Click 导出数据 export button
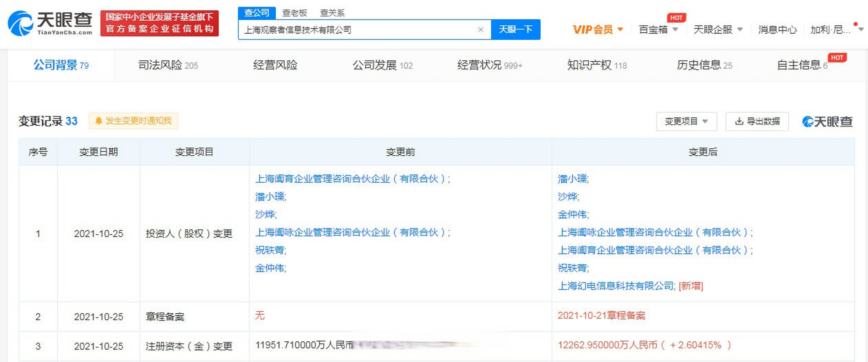The width and height of the screenshot is (868, 362). (x=757, y=121)
